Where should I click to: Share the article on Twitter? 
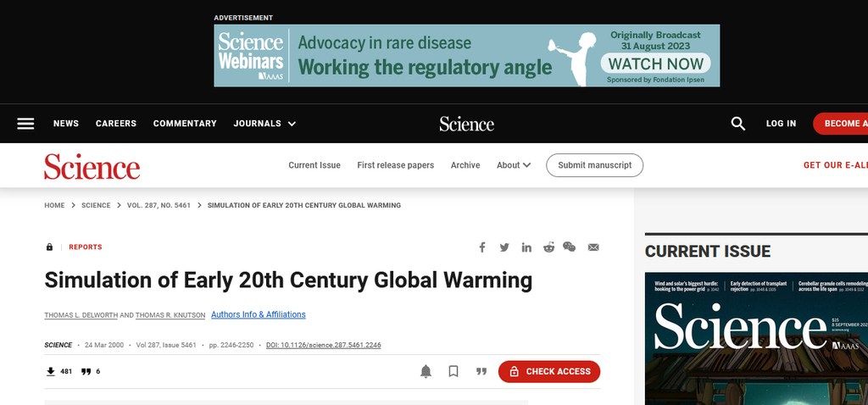pyautogui.click(x=504, y=247)
